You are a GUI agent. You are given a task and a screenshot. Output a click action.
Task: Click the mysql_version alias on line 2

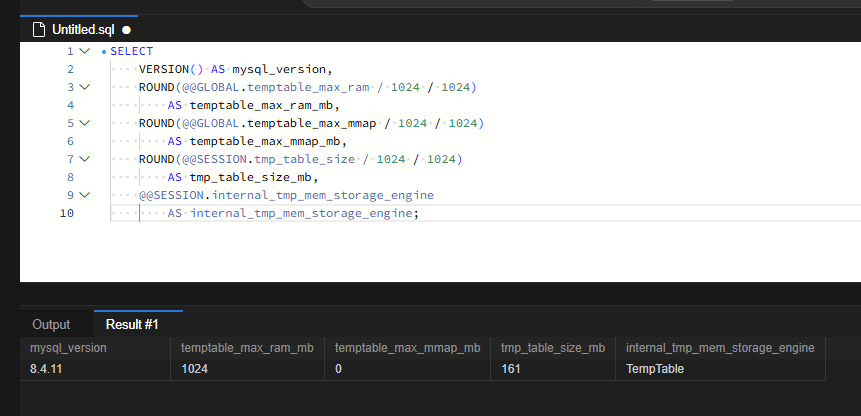[280, 69]
